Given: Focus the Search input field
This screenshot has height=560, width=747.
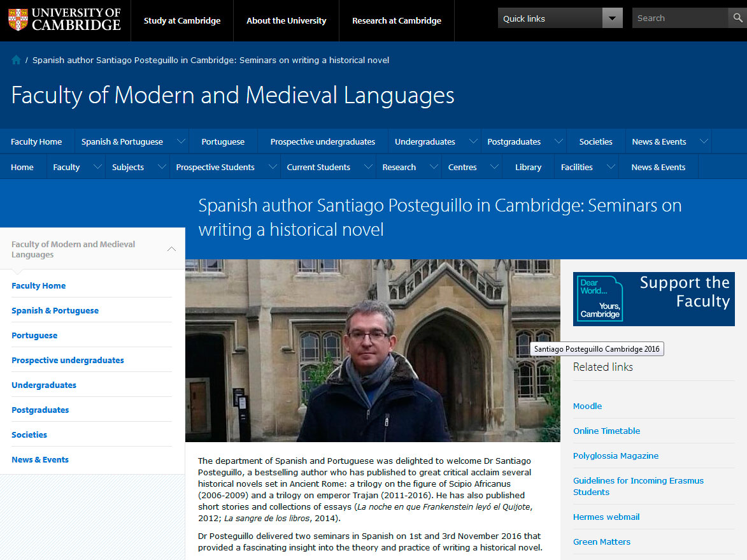Looking at the screenshot, I should (x=680, y=18).
